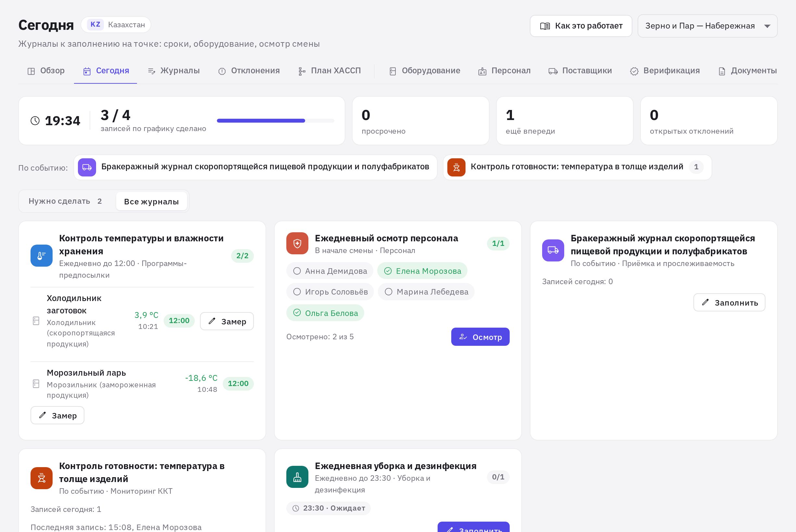
Task: Click the 3/4 records progress bar
Action: 275,120
